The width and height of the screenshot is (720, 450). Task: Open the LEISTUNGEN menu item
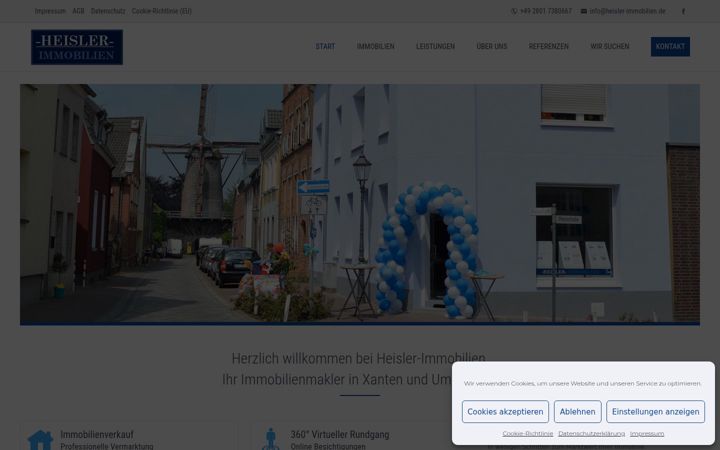point(435,46)
